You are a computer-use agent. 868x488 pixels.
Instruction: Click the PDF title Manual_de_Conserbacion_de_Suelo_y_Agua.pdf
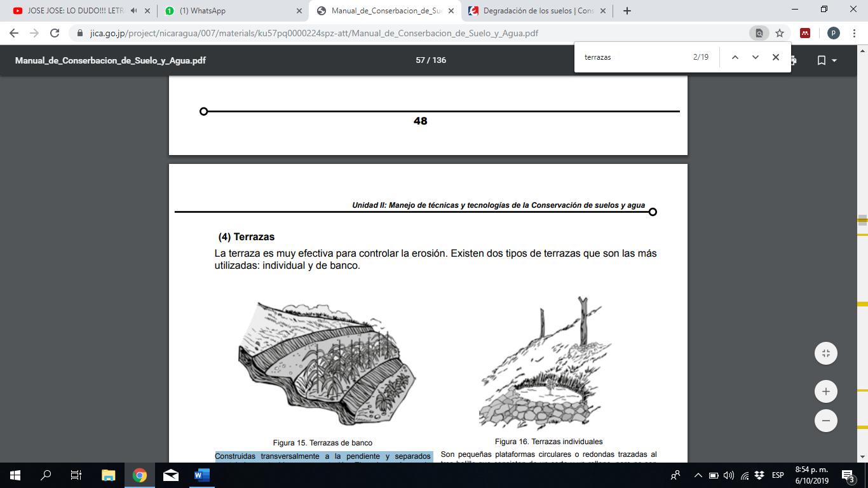point(111,60)
